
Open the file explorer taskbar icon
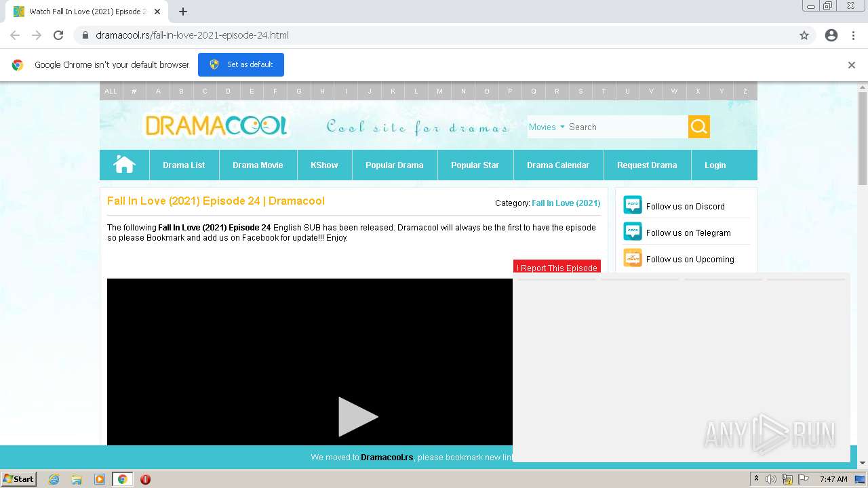pos(77,479)
